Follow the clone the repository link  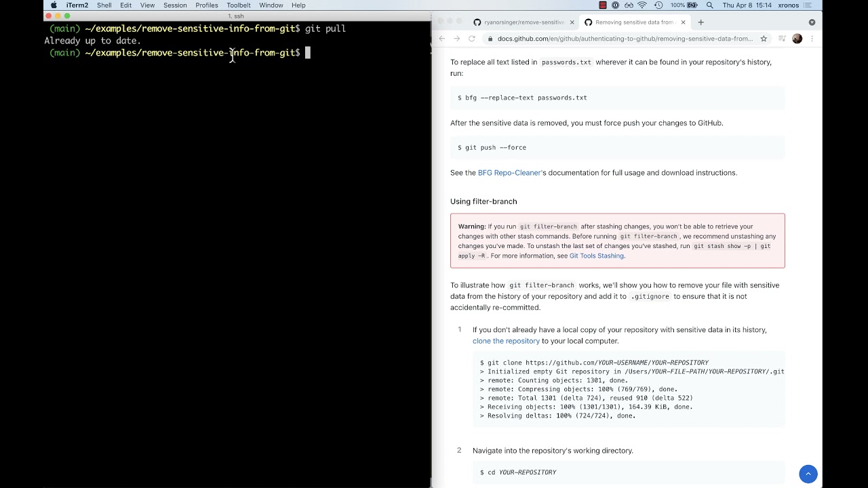(x=506, y=341)
